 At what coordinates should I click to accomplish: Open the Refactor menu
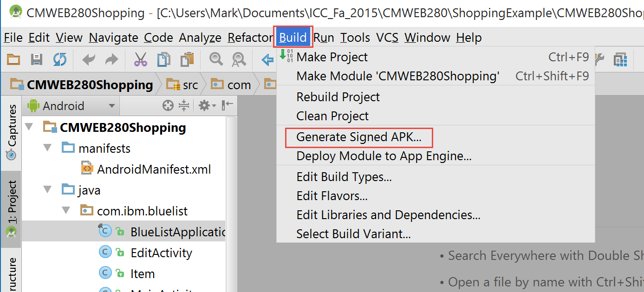click(x=250, y=38)
